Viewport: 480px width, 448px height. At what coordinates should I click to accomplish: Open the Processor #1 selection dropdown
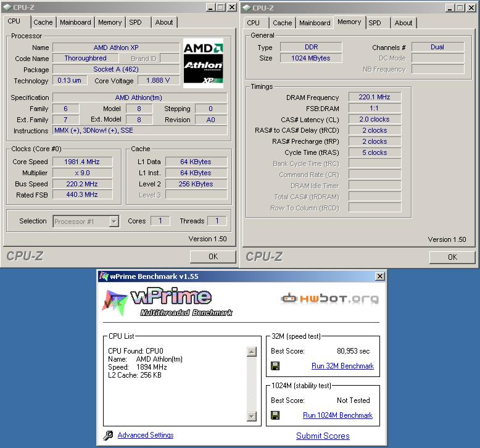coord(114,221)
